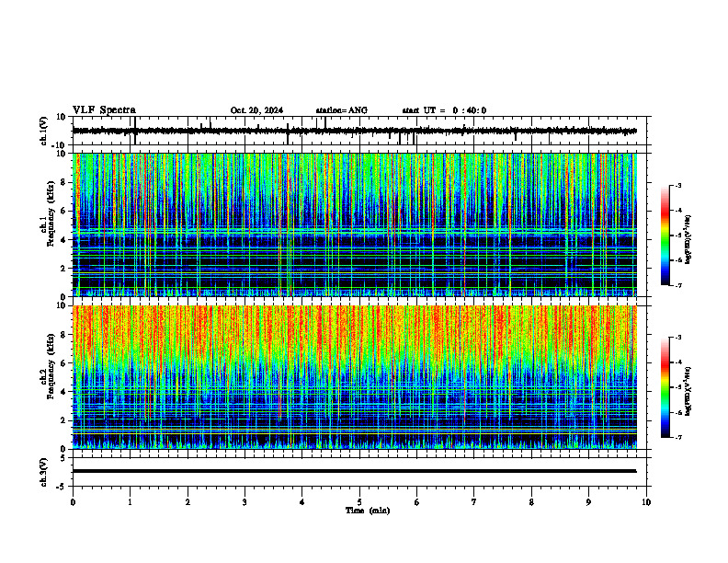The width and height of the screenshot is (728, 563).
Task: Click time axis tick label "9"
Action: [588, 502]
